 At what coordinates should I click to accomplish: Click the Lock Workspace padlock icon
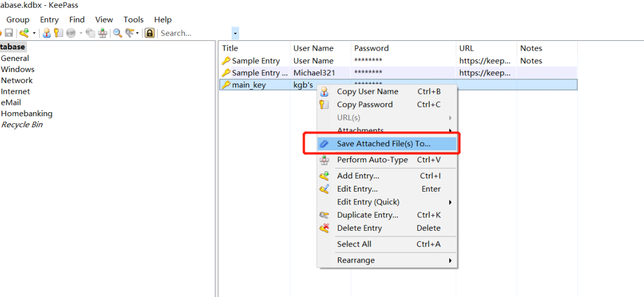[x=150, y=33]
